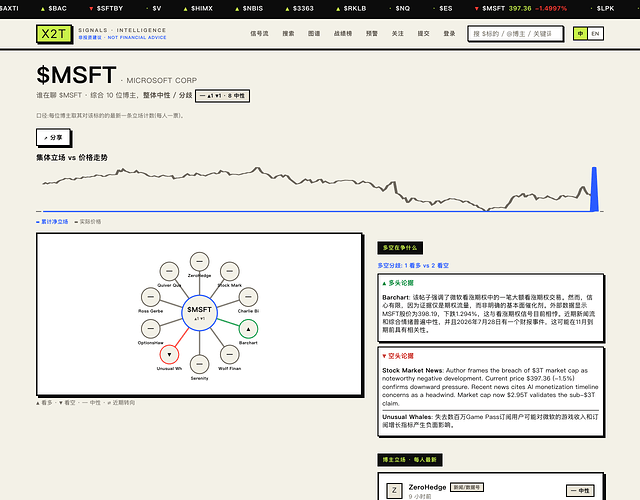Focus the ticker and blogger search field
640x500 pixels.
[516, 34]
